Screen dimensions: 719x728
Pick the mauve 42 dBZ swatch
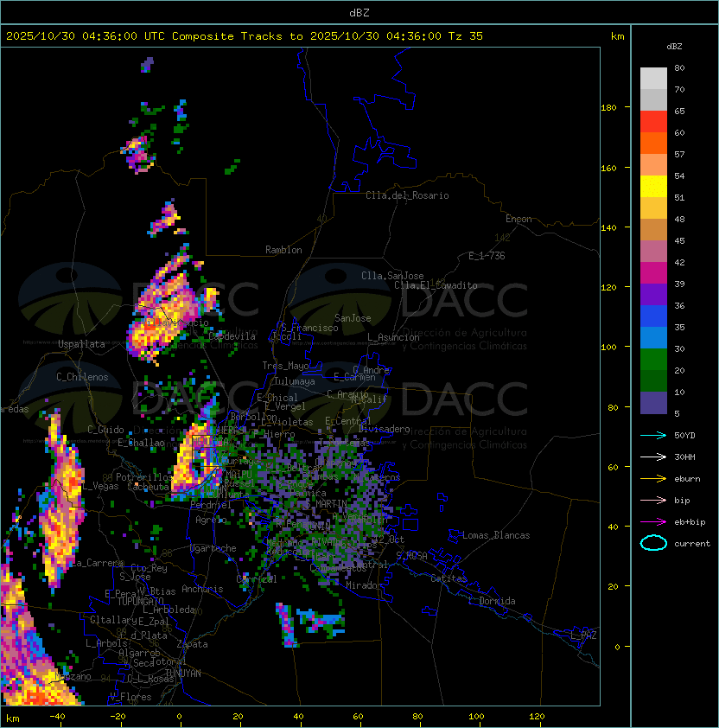pos(653,252)
